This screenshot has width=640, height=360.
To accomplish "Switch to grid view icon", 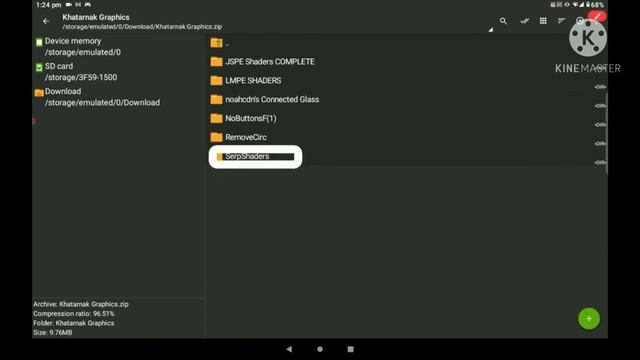I will [543, 21].
